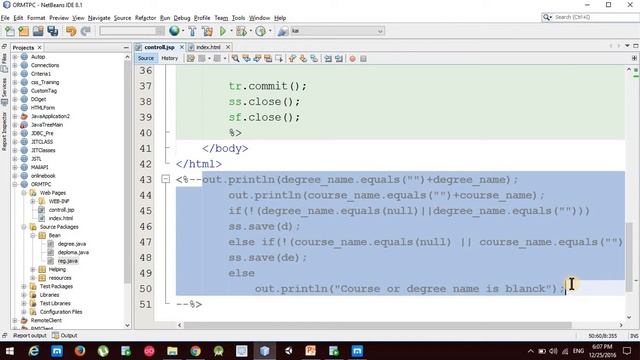The width and height of the screenshot is (640, 360).
Task: Click the editor horizontal scrollbar
Action: (378, 325)
